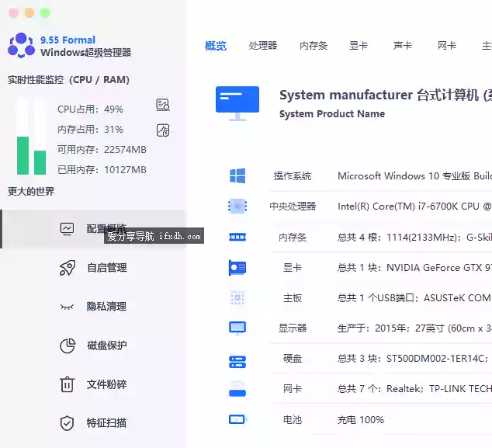This screenshot has height=448, width=492.
Task: Select 配置概览 in the sidebar
Action: (x=94, y=229)
